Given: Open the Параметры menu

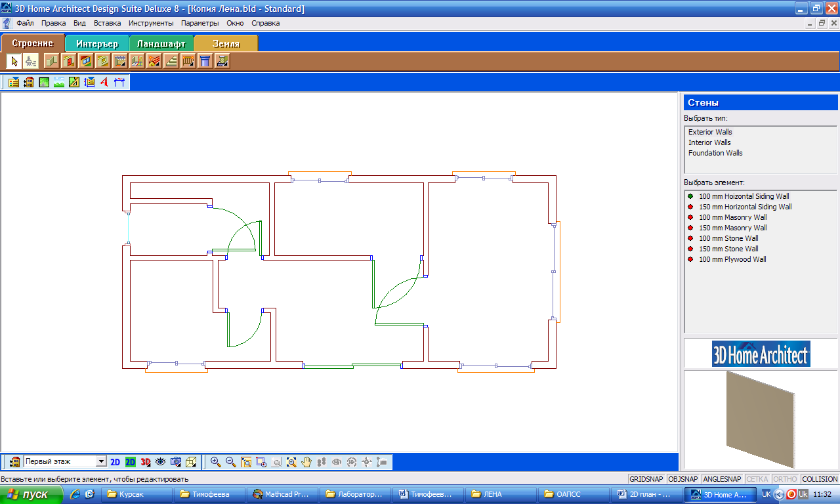Looking at the screenshot, I should (199, 23).
